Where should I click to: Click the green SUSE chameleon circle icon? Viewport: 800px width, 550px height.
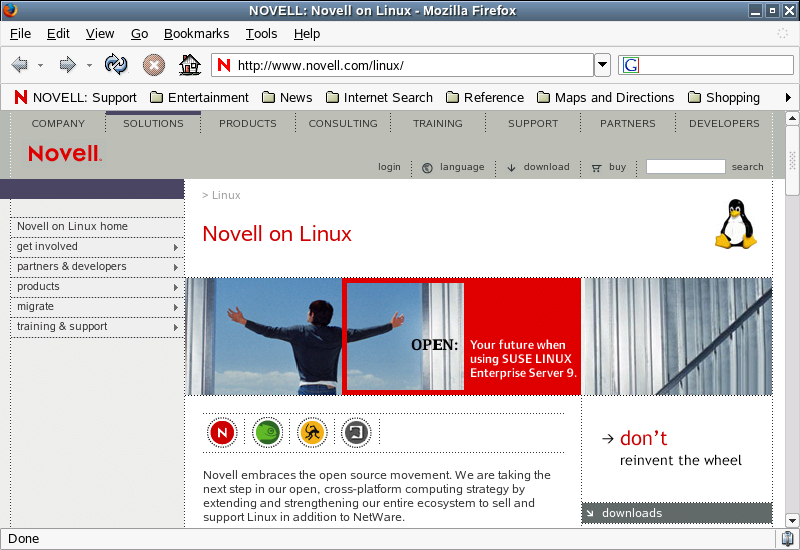click(267, 433)
